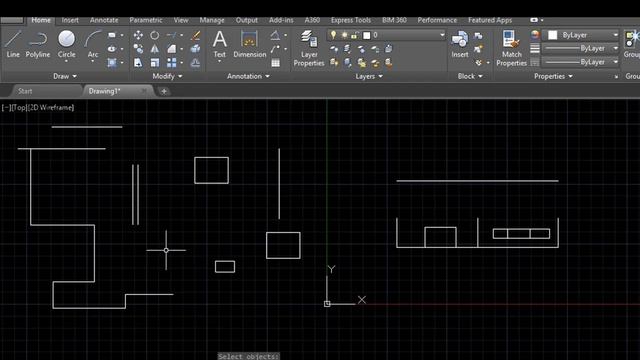Select the Circle tool

point(66,44)
